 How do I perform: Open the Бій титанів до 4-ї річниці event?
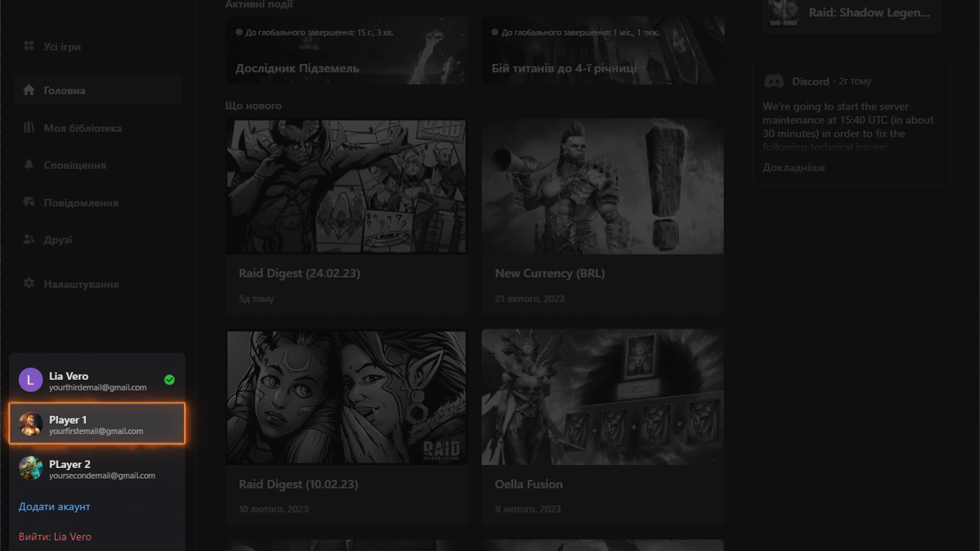603,51
